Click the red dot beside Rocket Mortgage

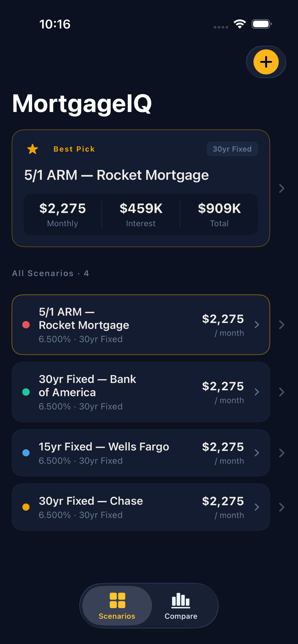pyautogui.click(x=26, y=325)
